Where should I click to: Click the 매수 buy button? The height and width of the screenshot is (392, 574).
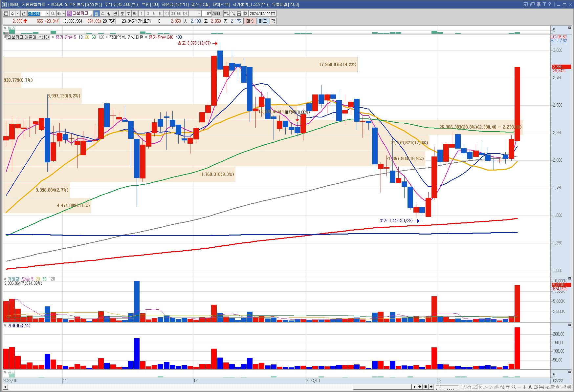[250, 21]
